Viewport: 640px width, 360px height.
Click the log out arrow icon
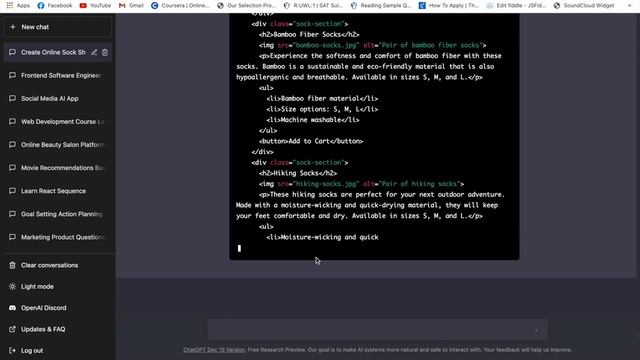tap(12, 350)
